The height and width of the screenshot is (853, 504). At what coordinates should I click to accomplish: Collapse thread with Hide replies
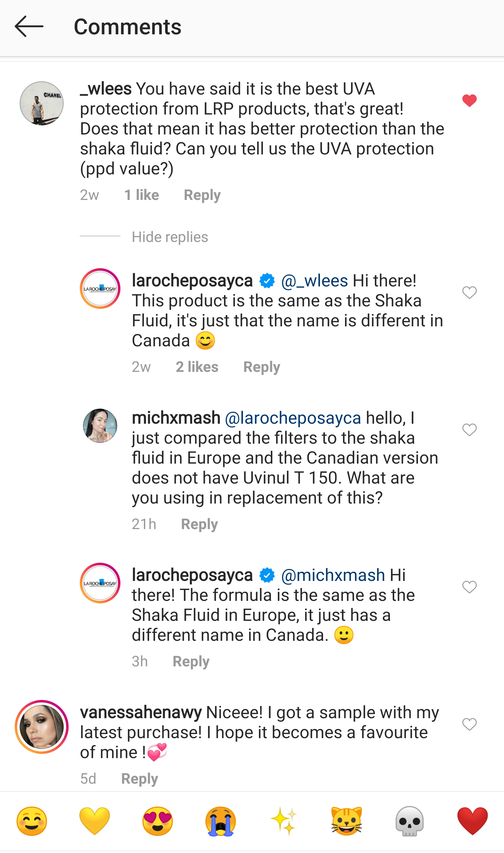[x=170, y=237]
